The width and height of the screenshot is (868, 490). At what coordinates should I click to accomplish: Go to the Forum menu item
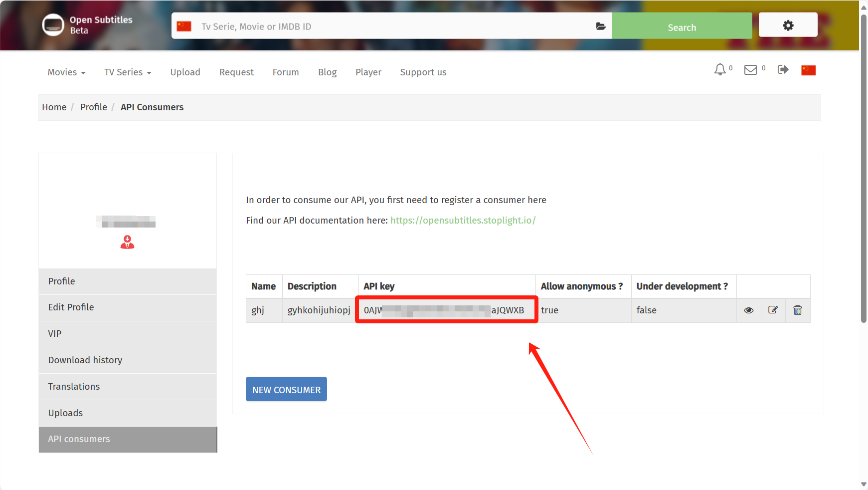click(x=286, y=72)
